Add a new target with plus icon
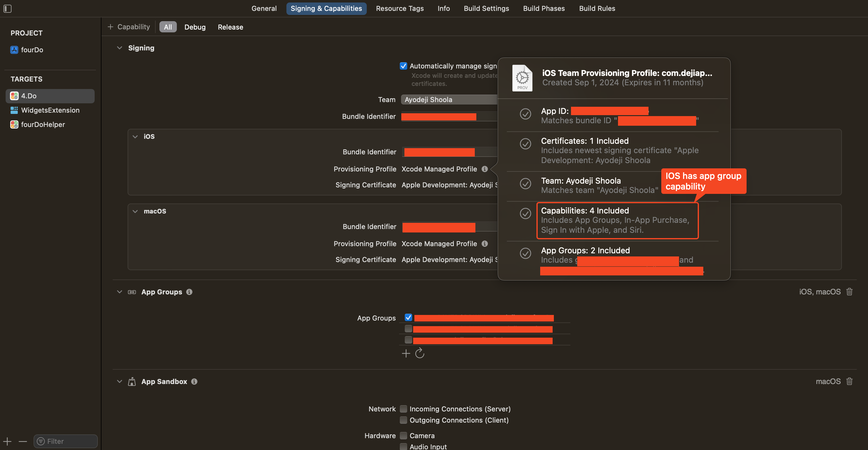The height and width of the screenshot is (450, 868). click(7, 441)
